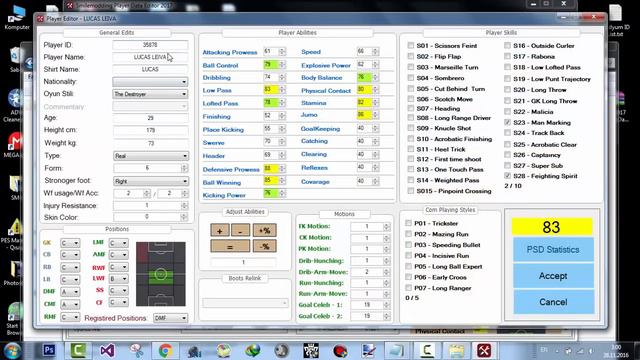Open the Stronger foot dropdown

[151, 181]
